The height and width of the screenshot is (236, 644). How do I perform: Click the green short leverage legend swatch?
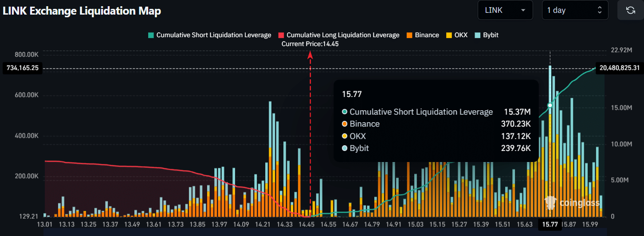click(150, 35)
